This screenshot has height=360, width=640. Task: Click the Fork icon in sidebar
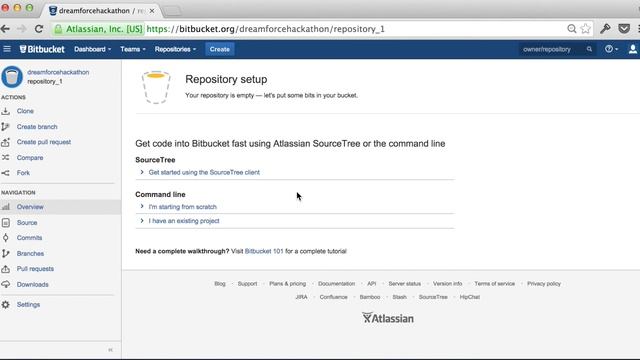pyautogui.click(x=6, y=173)
